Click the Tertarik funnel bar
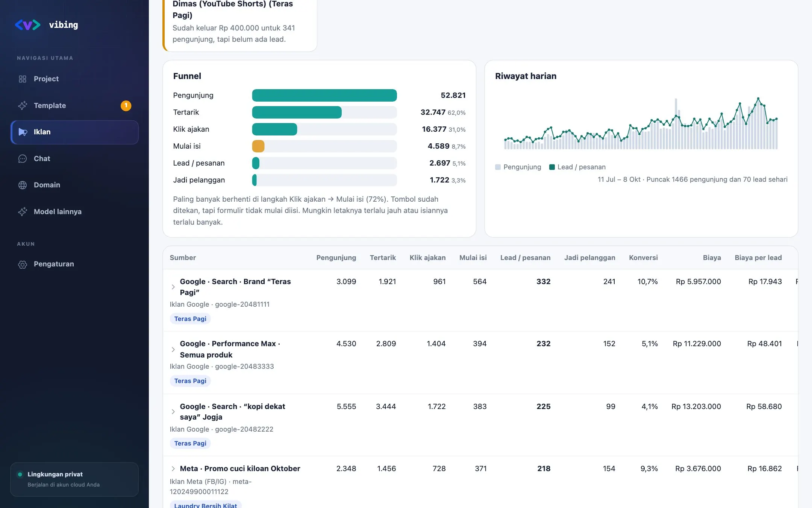 tap(297, 112)
